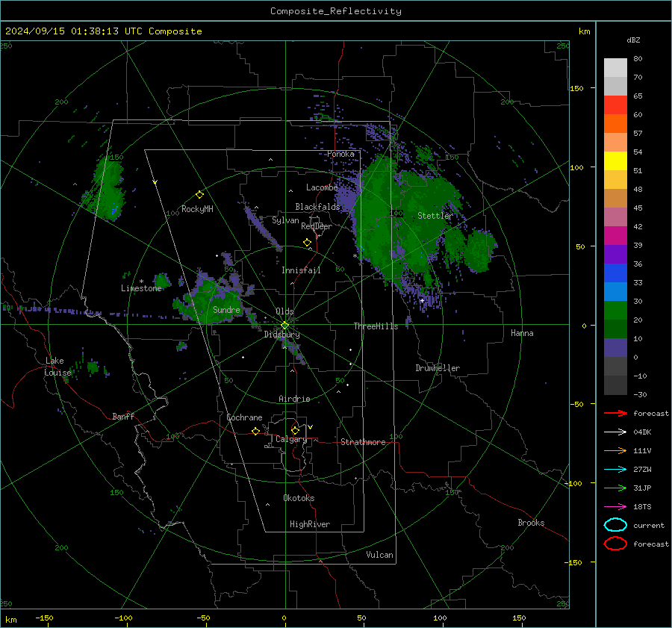Click yellow diamond marker below RedDeer
The width and height of the screenshot is (672, 628).
point(307,243)
